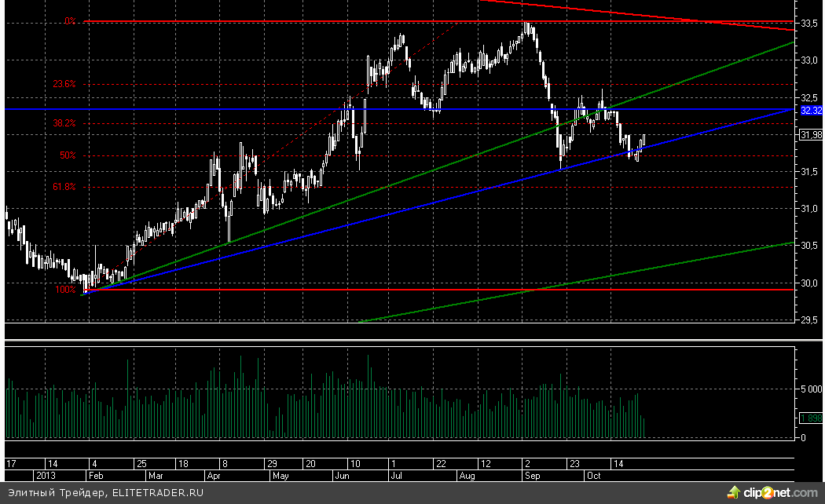Click the 1 898 volume value marker
The height and width of the screenshot is (504, 825).
[x=811, y=418]
